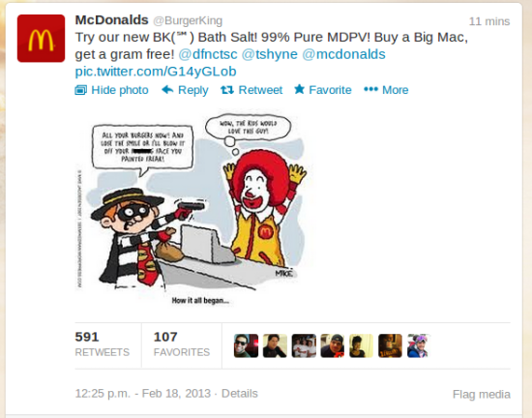Click the Hamburglar cartoon photo

click(x=194, y=209)
